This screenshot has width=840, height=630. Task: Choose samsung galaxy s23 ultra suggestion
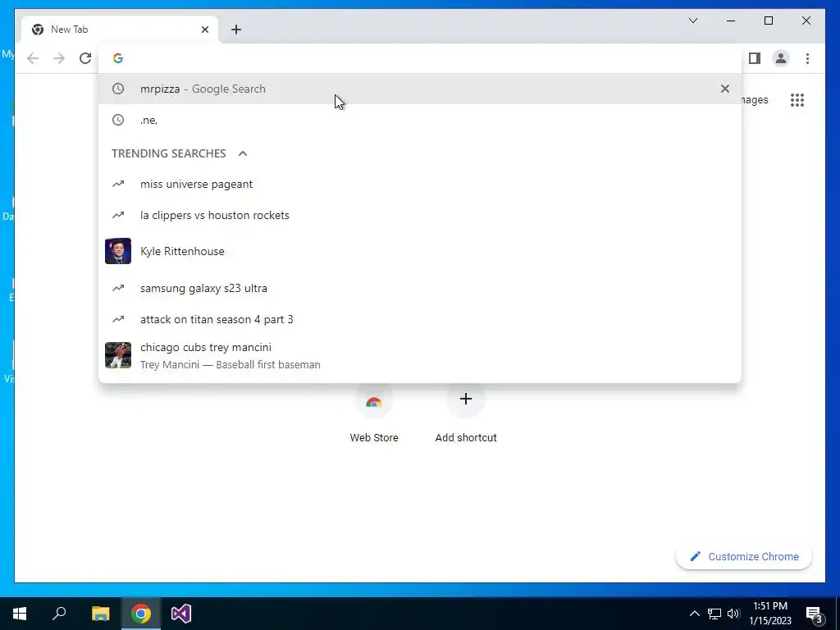pyautogui.click(x=420, y=288)
